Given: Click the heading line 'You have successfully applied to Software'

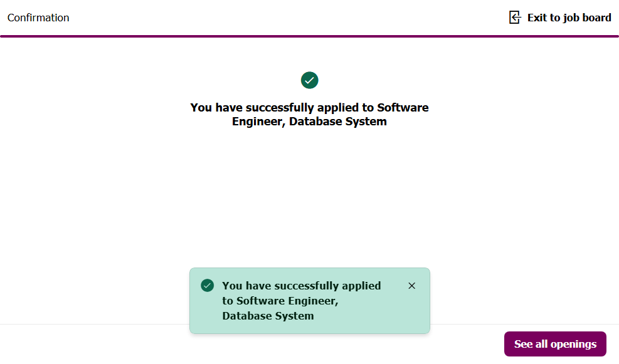Looking at the screenshot, I should tap(309, 107).
